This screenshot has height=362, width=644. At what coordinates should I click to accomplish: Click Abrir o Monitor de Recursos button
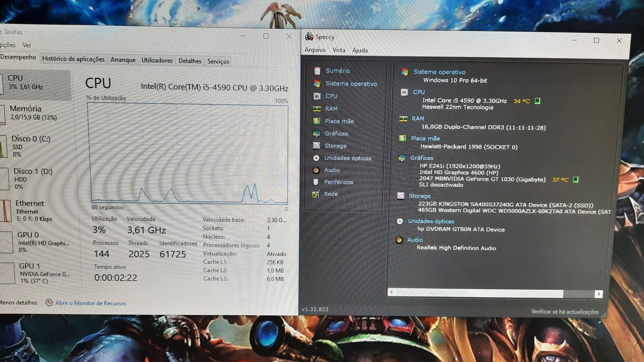point(91,303)
